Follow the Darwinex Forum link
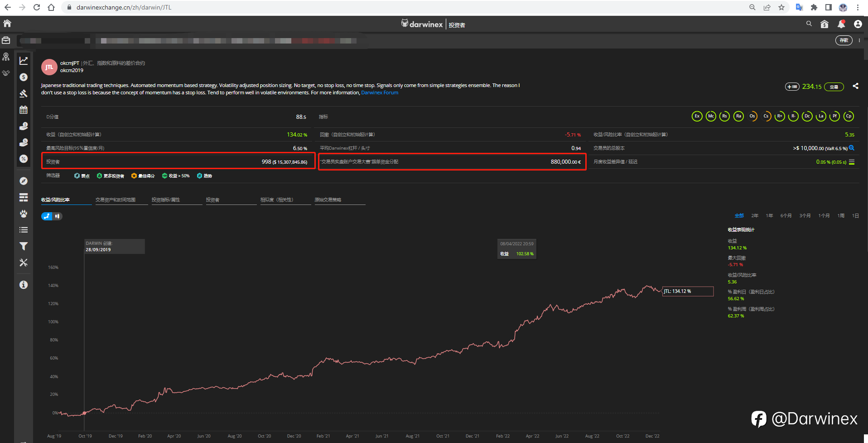The height and width of the screenshot is (443, 868). (x=380, y=92)
